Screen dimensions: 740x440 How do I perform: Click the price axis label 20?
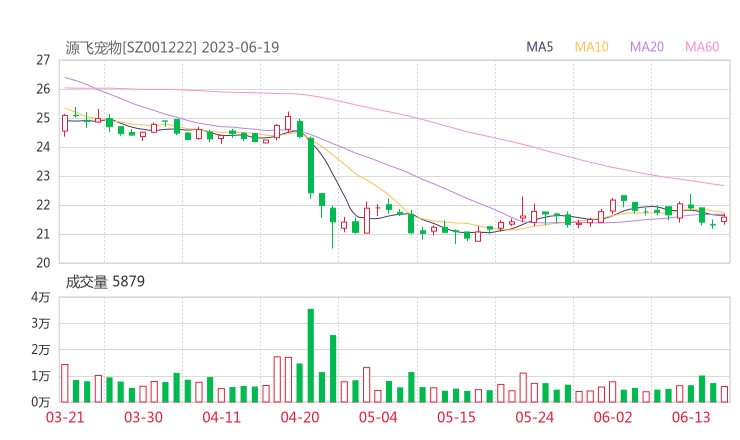coord(43,263)
